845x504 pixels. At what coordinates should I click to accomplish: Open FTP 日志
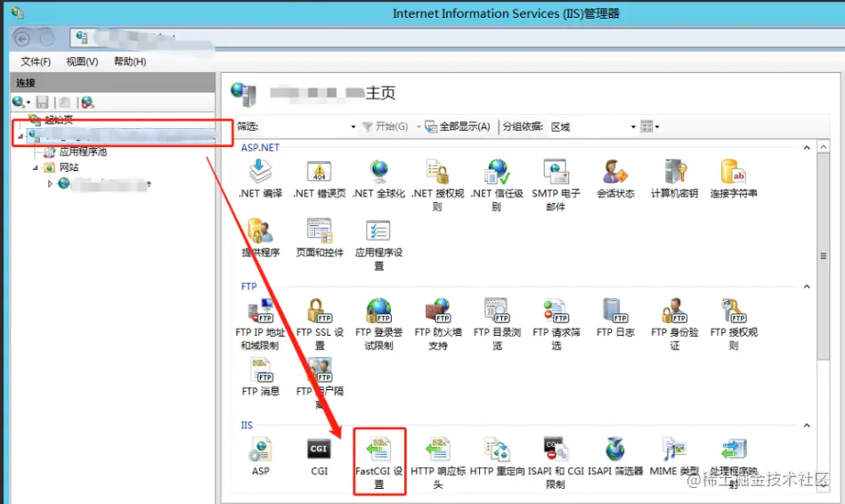(x=615, y=318)
